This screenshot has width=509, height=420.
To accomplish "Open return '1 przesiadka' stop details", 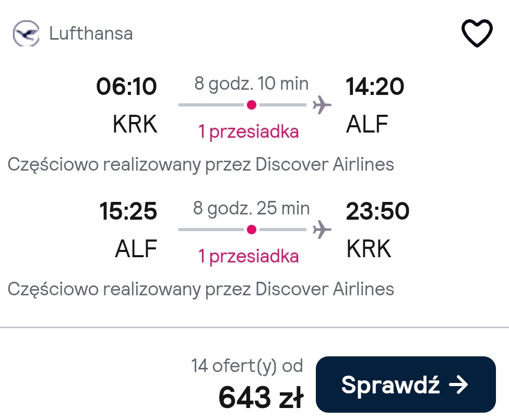I will coord(248,256).
